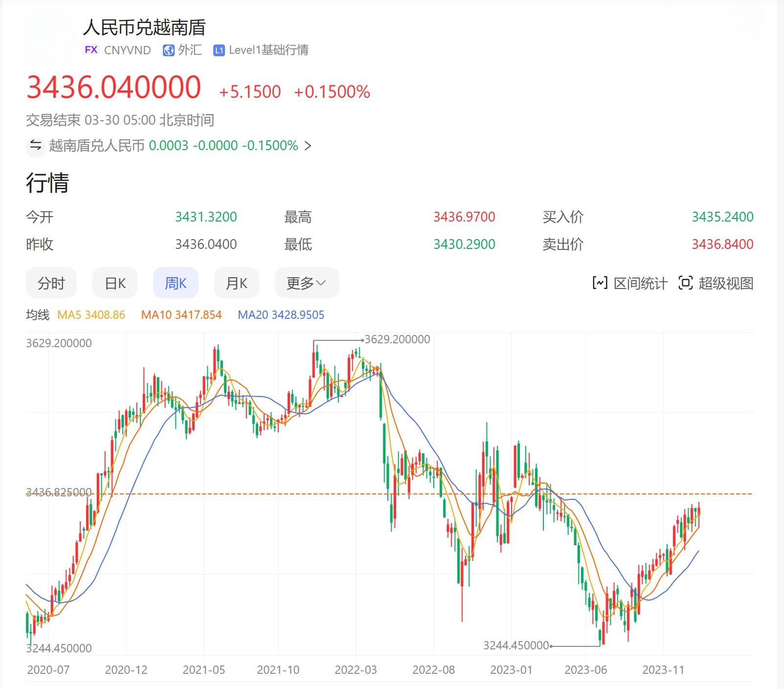Image resolution: width=784 pixels, height=689 pixels.
Task: Click the Level1基础行情 label
Action: (269, 50)
